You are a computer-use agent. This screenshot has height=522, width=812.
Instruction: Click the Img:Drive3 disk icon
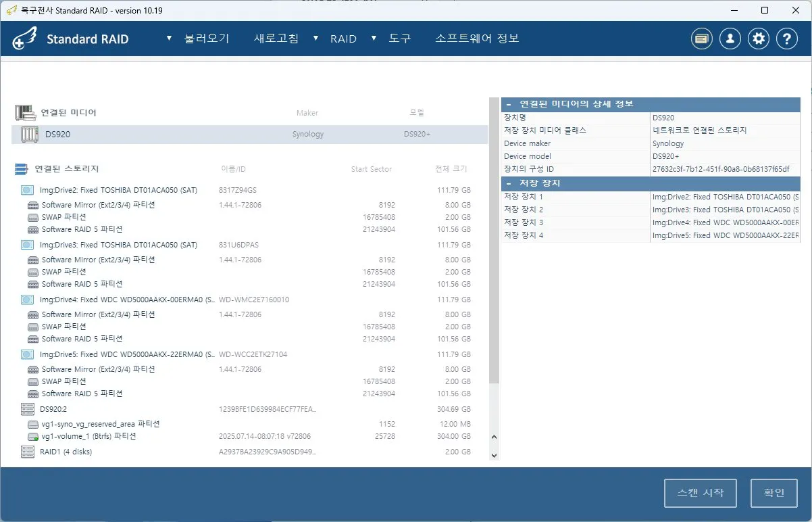click(x=28, y=245)
